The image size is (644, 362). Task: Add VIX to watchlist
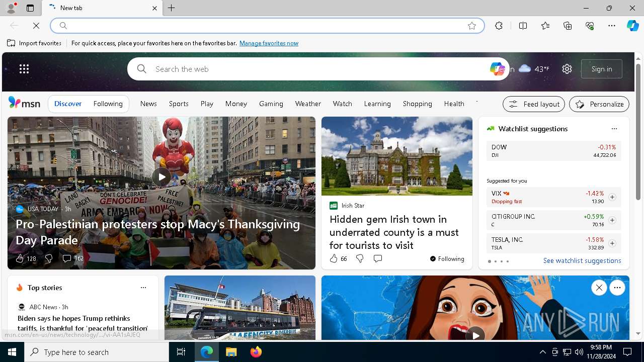612,197
